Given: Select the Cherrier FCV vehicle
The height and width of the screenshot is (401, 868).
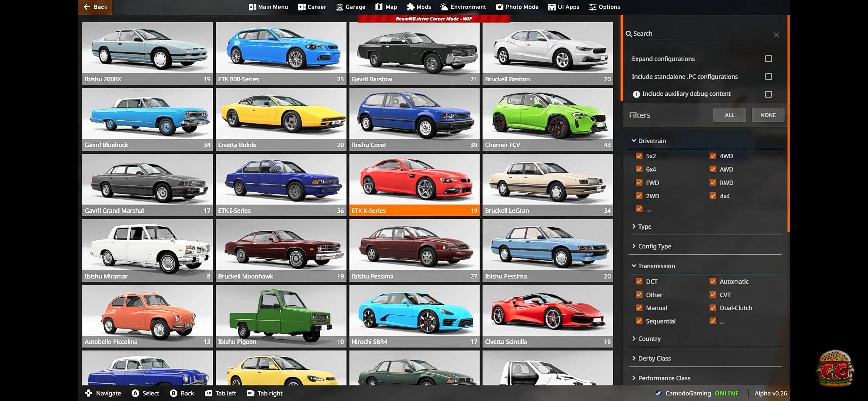Looking at the screenshot, I should 548,119.
